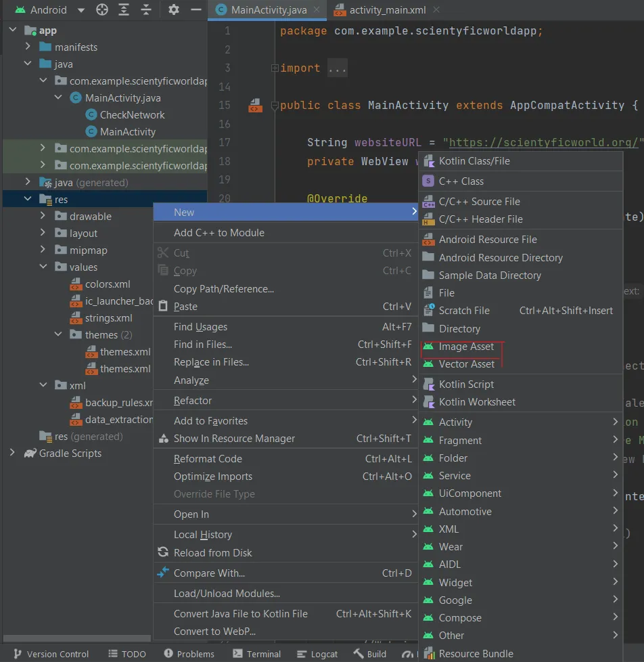
Task: Click the related XML file gutter icon on line 15
Action: [255, 105]
